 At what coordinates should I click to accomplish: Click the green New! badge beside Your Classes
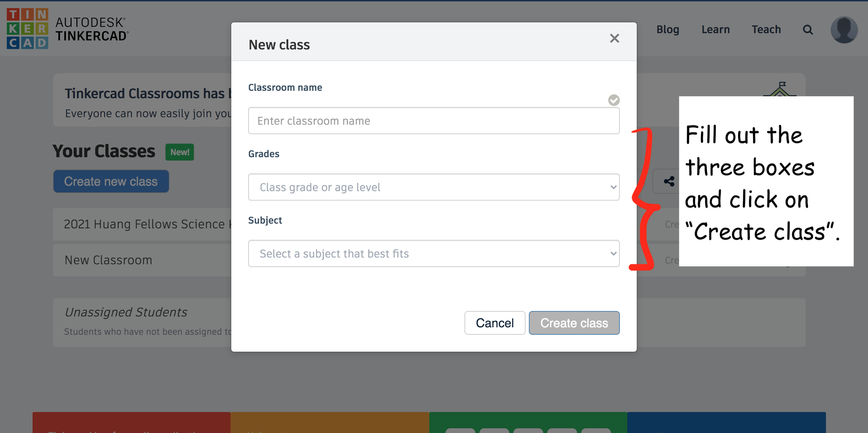tap(179, 152)
